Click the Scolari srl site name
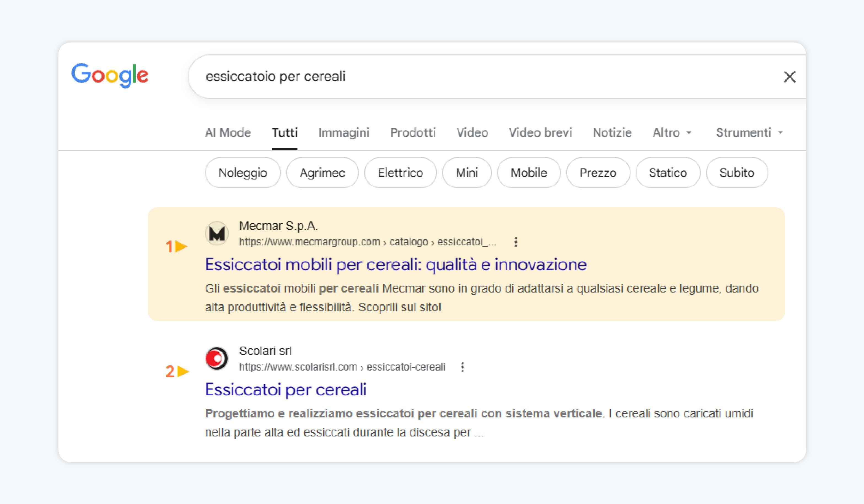The width and height of the screenshot is (864, 504). point(265,351)
